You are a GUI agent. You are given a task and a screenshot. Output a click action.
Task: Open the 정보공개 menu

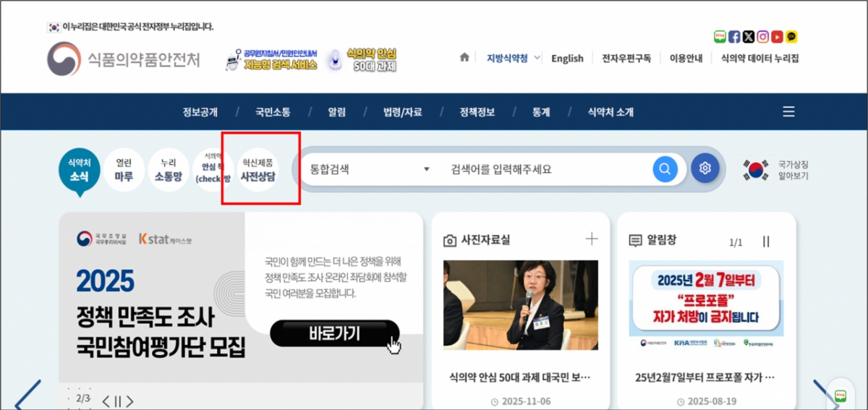click(x=200, y=112)
